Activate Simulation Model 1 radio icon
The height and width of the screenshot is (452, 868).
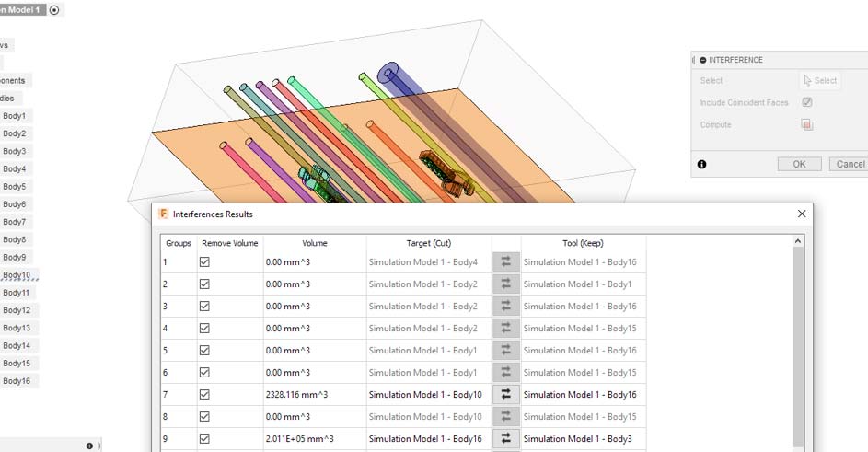(x=53, y=9)
